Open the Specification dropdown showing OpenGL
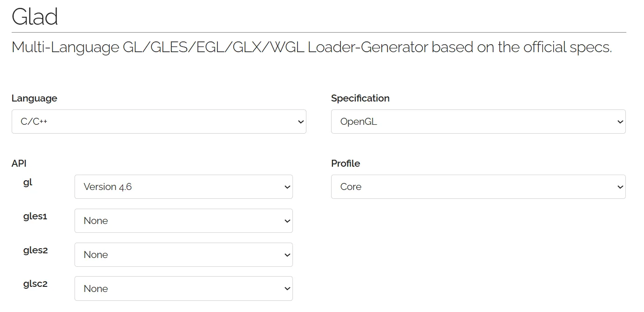 click(477, 122)
